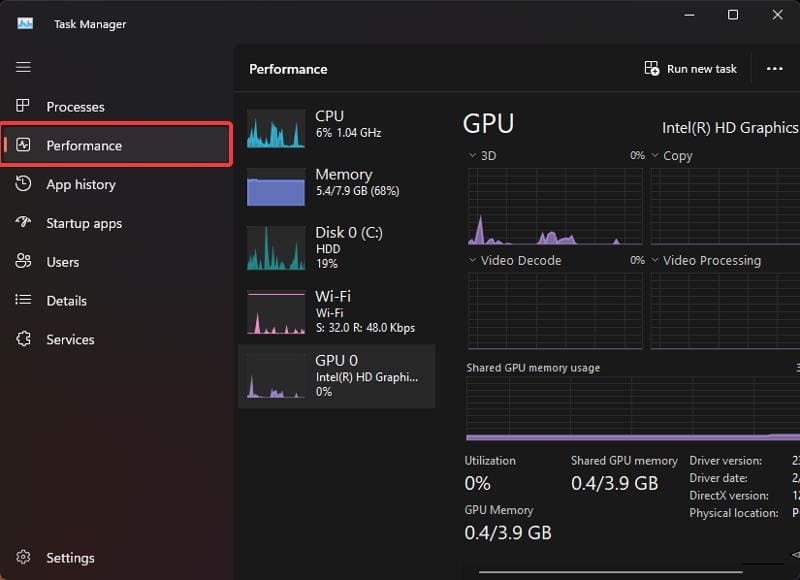Open the more options three-dot menu
The width and height of the screenshot is (800, 580).
775,68
